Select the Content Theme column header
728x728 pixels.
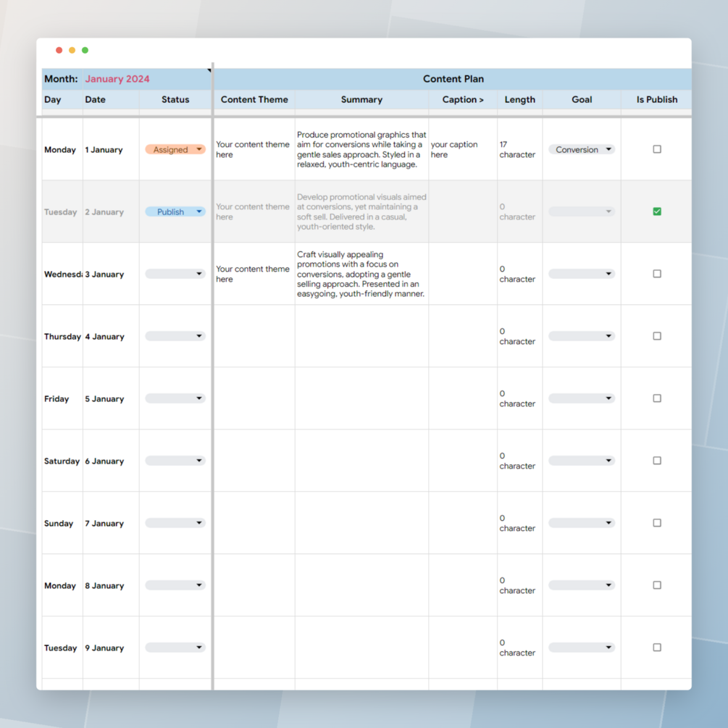pyautogui.click(x=254, y=99)
